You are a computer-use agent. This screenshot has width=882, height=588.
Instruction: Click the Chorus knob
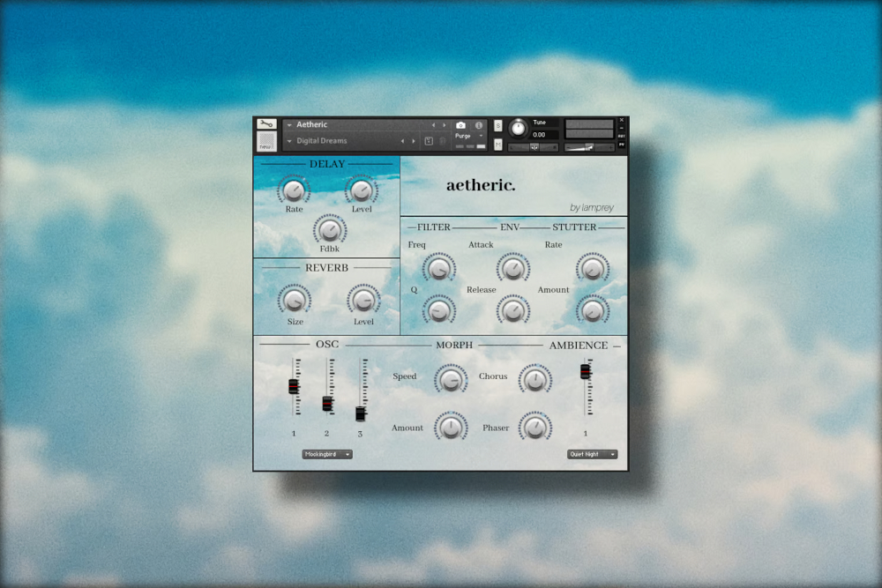pos(534,379)
